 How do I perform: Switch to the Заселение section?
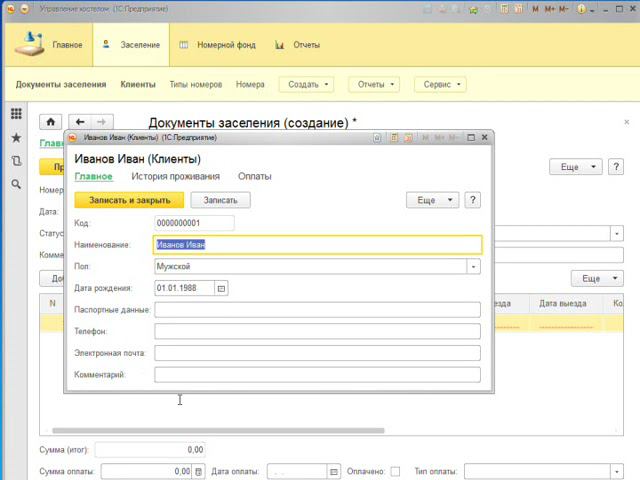[x=131, y=44]
